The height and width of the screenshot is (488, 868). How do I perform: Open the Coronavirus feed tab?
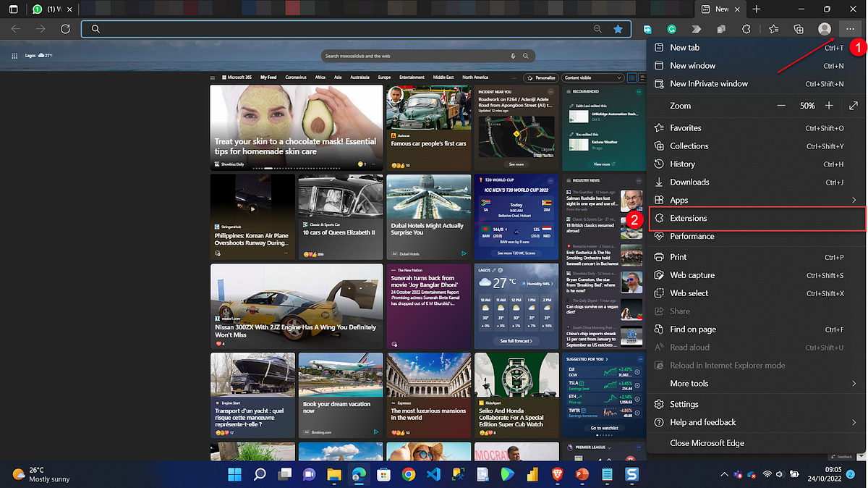click(x=296, y=77)
